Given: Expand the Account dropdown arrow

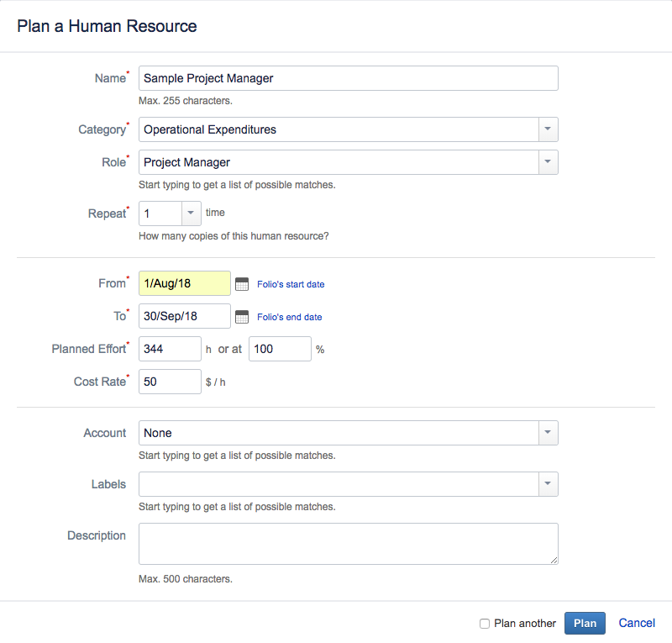Looking at the screenshot, I should coord(548,433).
